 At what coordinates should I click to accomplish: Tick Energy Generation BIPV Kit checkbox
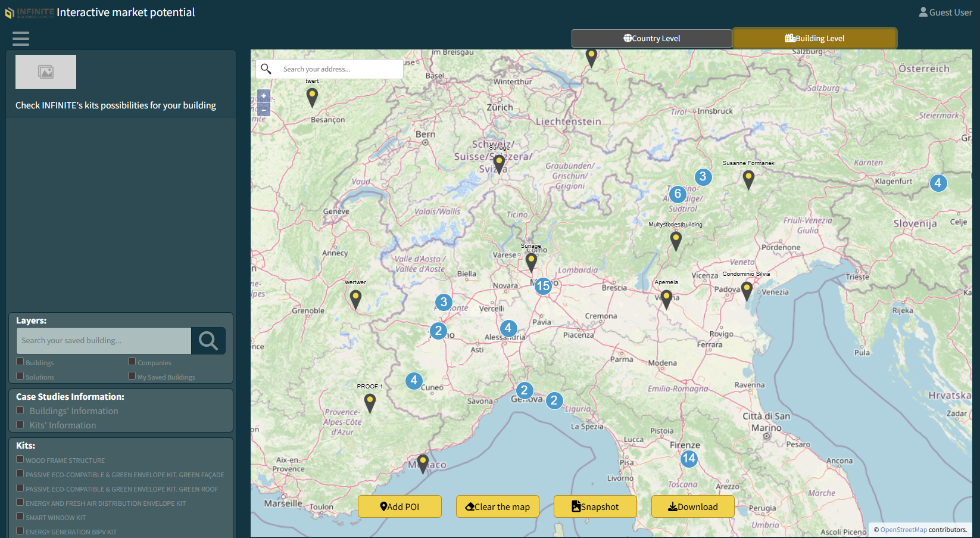(20, 531)
